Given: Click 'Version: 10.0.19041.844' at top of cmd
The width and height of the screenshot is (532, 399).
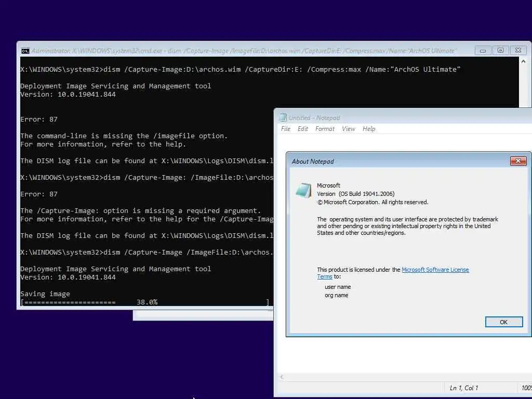Looking at the screenshot, I should point(68,95).
